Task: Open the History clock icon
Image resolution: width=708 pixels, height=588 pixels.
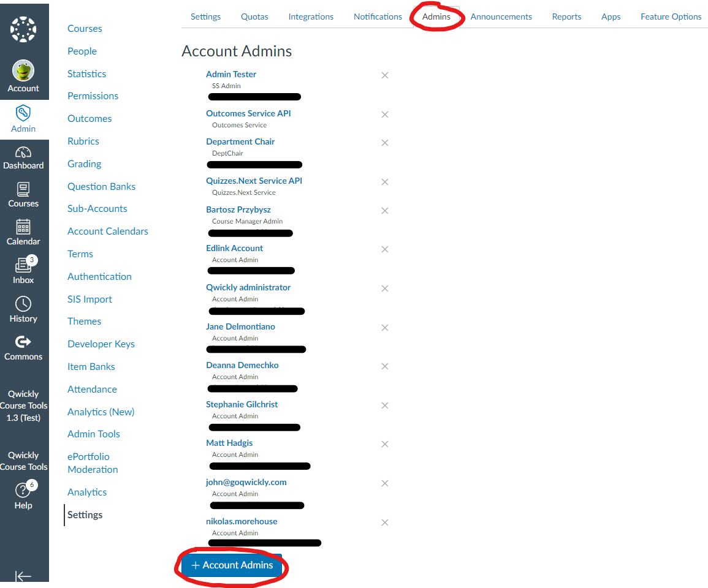Action: (23, 304)
